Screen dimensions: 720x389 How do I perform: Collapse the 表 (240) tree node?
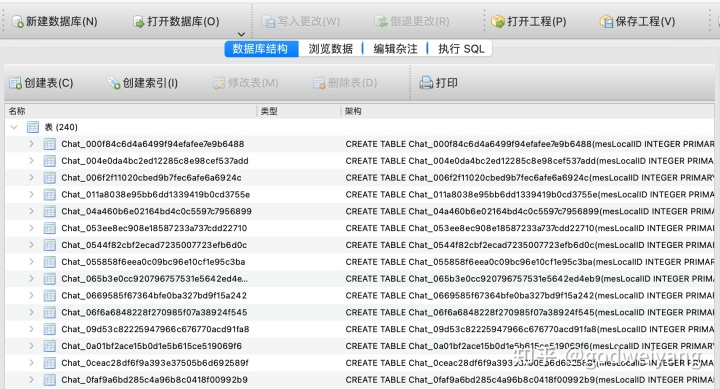[14, 127]
